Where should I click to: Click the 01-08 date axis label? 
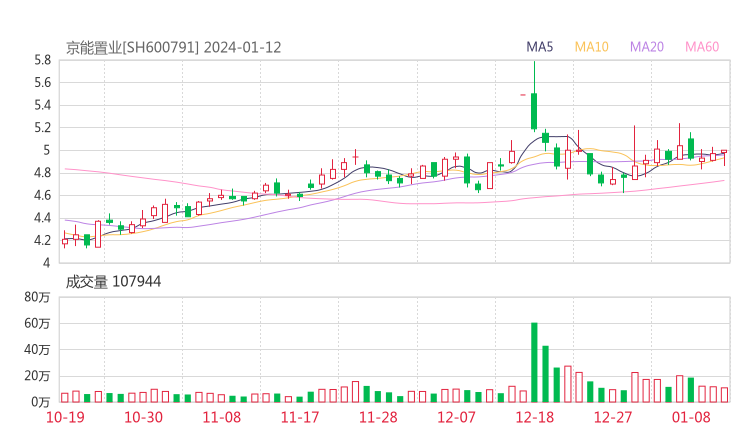[691, 417]
